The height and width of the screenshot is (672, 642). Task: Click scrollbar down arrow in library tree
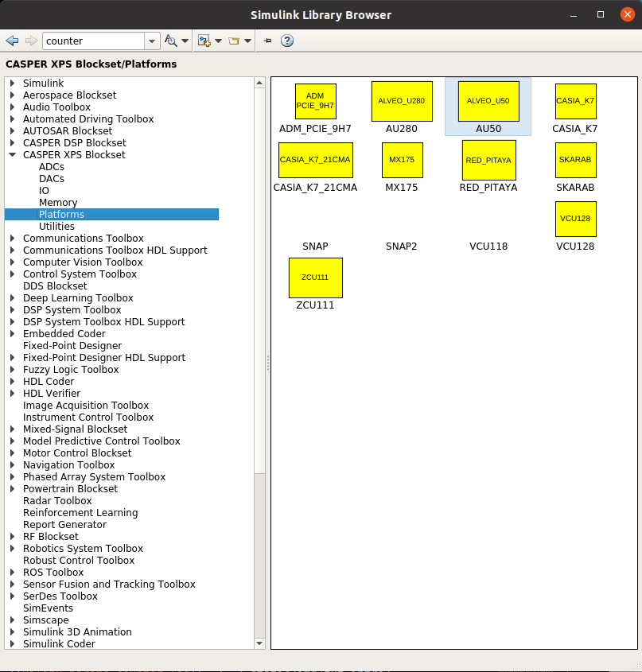259,643
